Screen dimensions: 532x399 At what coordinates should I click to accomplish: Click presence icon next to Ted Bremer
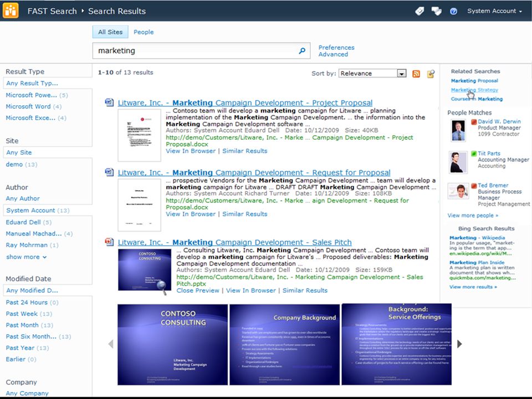474,186
